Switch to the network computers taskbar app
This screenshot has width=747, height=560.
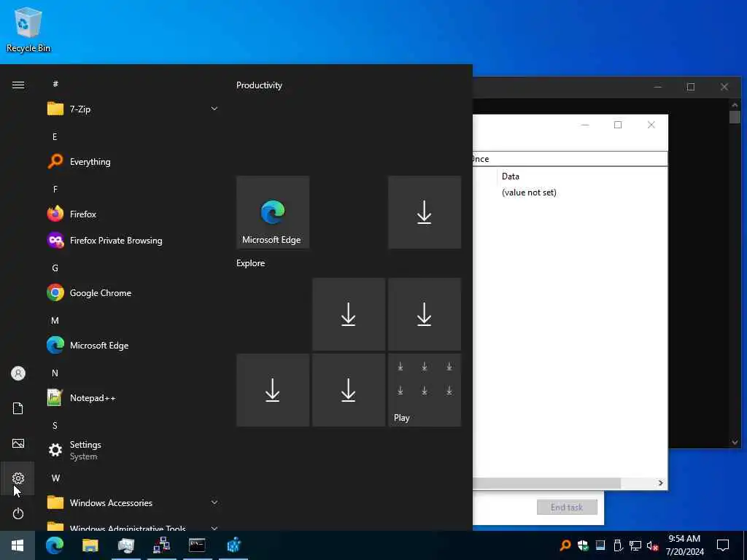pos(161,545)
